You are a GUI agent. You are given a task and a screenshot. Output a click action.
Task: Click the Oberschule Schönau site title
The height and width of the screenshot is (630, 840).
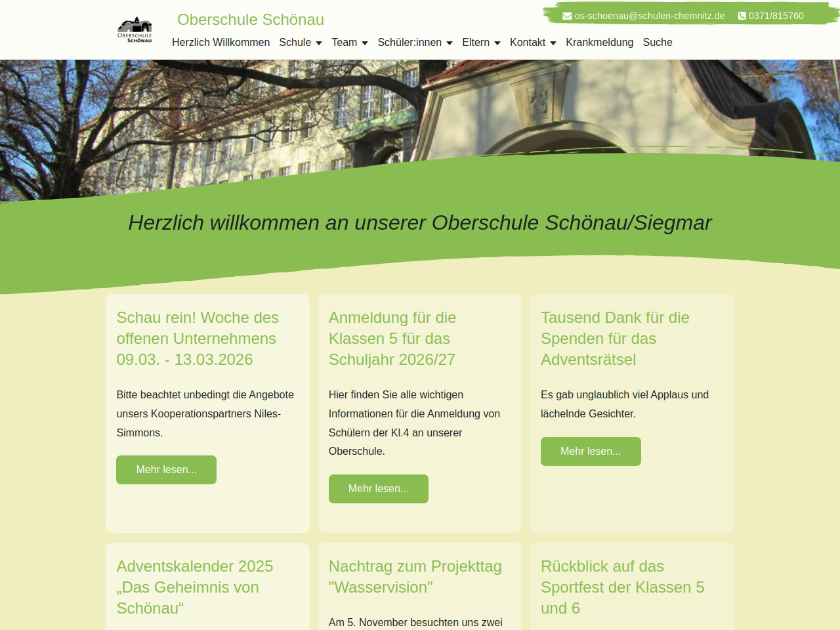[x=251, y=20]
